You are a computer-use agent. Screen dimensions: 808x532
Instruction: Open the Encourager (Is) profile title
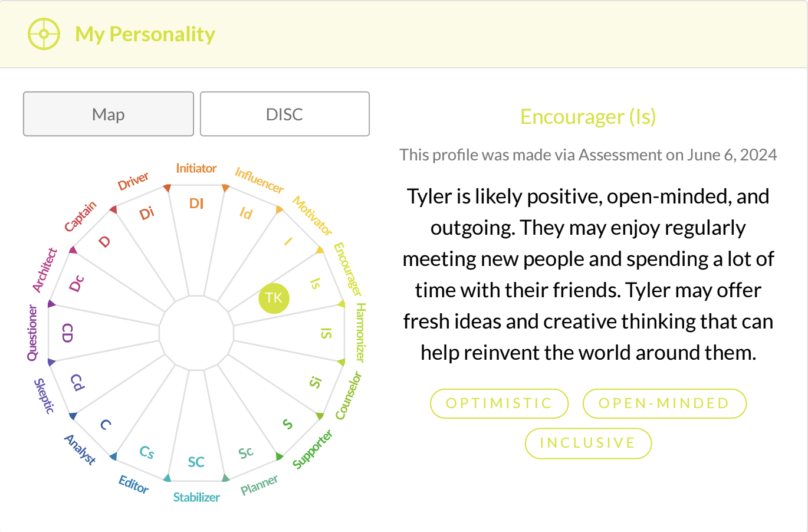pos(588,117)
